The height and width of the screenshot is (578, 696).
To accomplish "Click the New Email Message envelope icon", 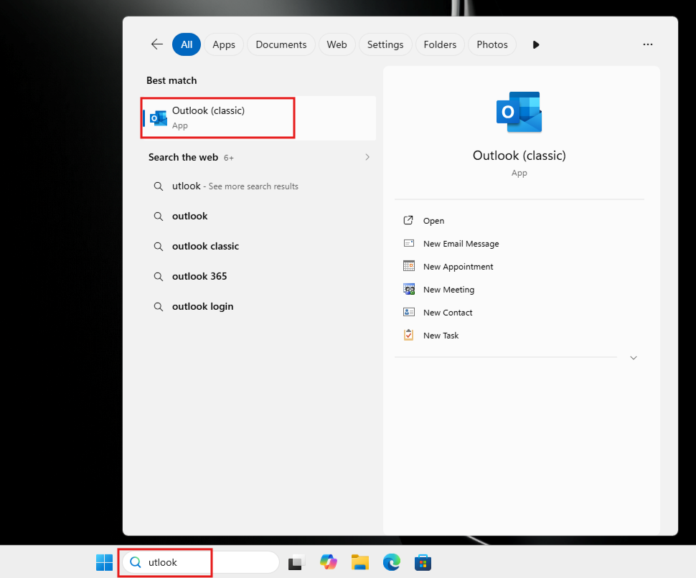I will pos(408,243).
